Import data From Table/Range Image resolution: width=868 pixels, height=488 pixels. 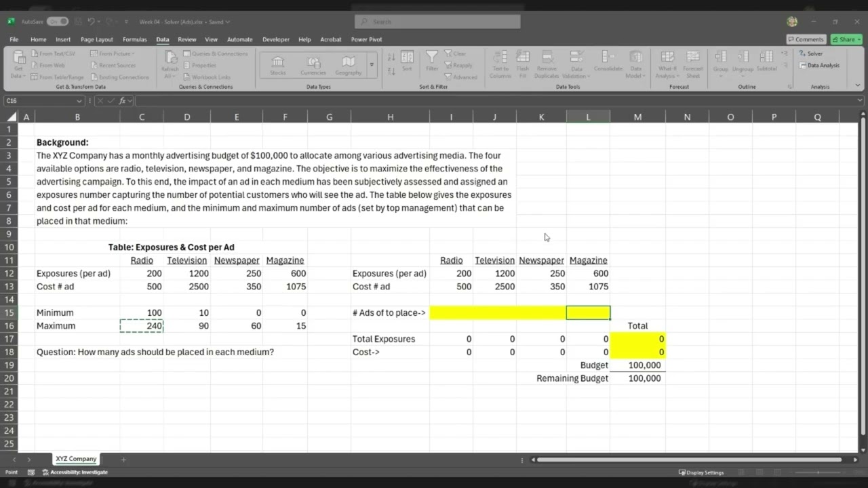tap(57, 77)
